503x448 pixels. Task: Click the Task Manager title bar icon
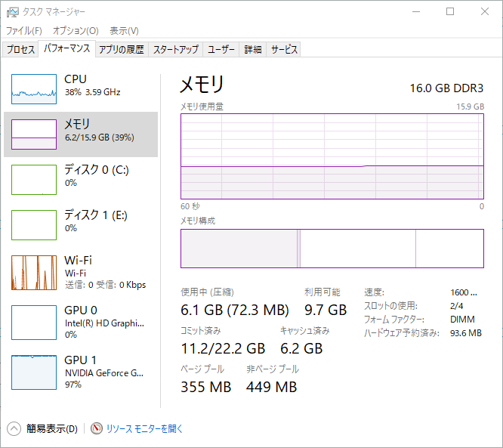point(11,12)
